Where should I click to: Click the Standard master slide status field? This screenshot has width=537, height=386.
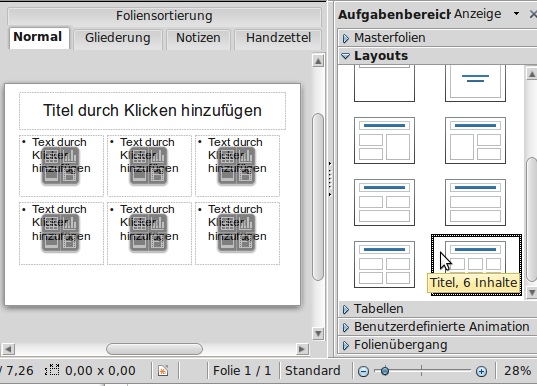(313, 371)
